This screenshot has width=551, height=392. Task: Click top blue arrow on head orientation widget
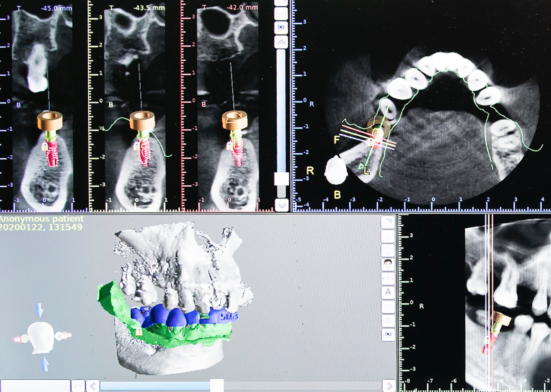39,310
